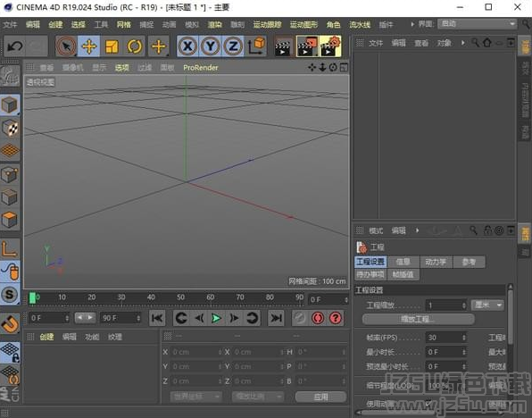Click the Undo arrow icon
Viewport: 532px width, 418px height.
15,46
